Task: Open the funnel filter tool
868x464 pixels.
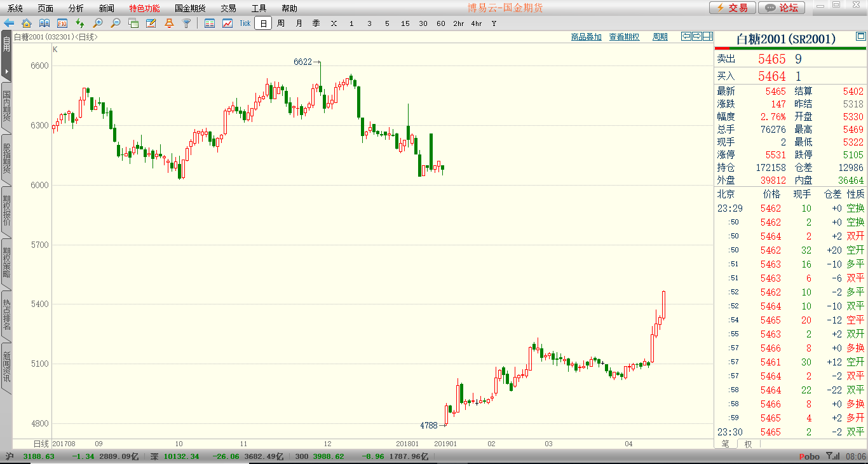Action: tap(187, 24)
